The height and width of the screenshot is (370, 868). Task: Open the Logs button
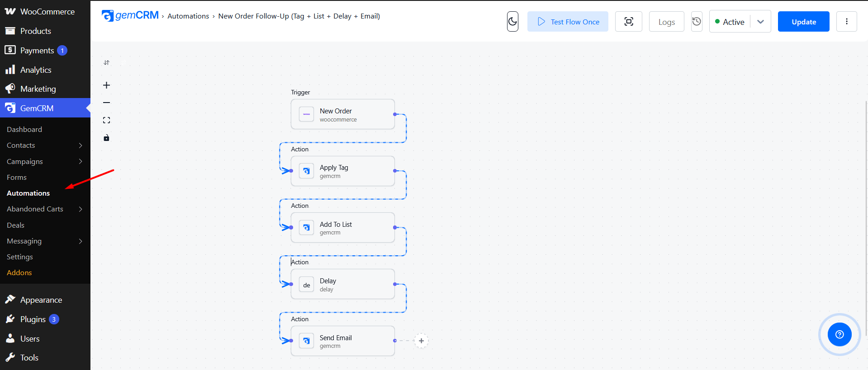(667, 22)
